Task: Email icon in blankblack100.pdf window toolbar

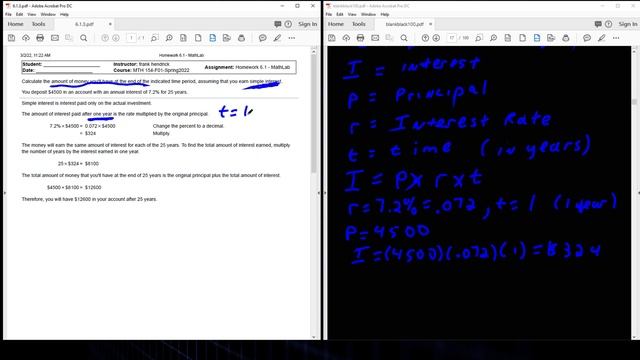Action: (x=375, y=38)
